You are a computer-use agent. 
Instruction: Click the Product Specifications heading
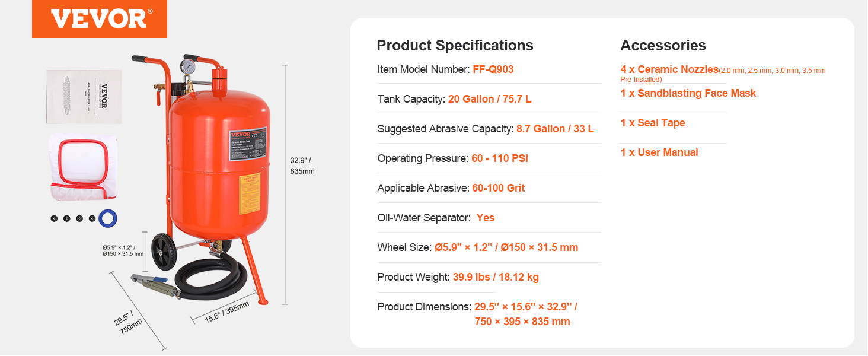(455, 46)
